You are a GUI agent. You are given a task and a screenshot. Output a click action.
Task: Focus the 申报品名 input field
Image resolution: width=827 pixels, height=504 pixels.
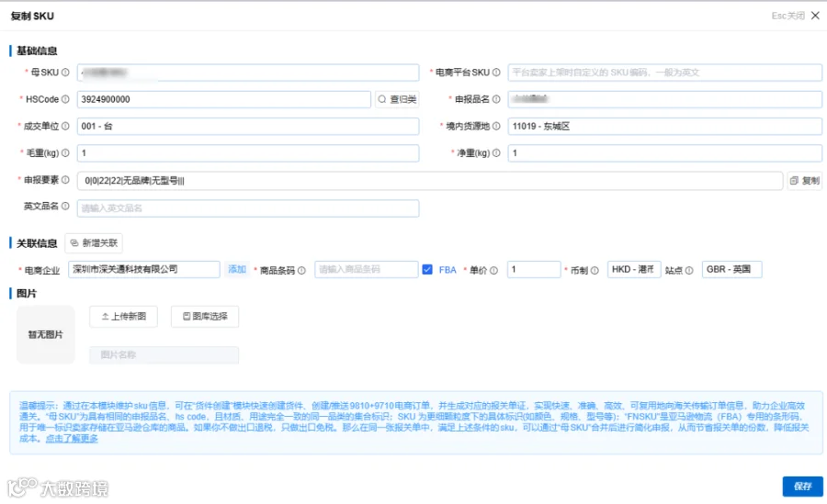click(x=664, y=99)
